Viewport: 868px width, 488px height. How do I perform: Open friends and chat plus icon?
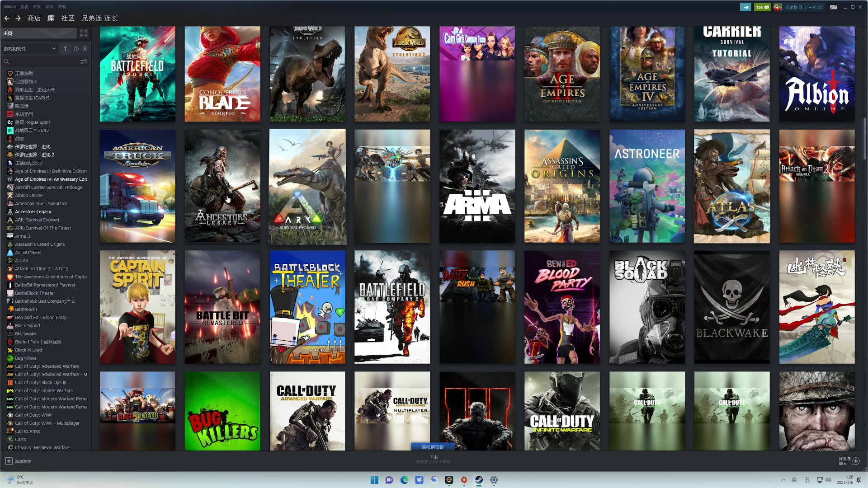click(856, 461)
